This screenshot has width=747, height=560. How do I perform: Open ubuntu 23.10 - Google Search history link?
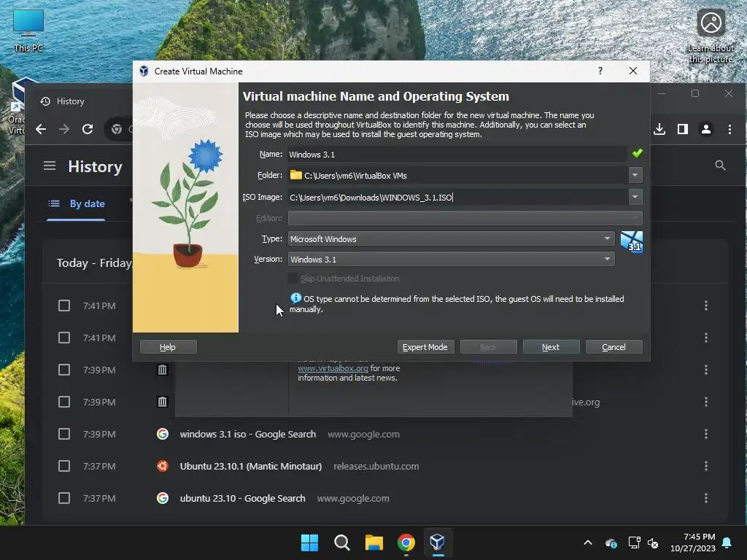coord(242,499)
